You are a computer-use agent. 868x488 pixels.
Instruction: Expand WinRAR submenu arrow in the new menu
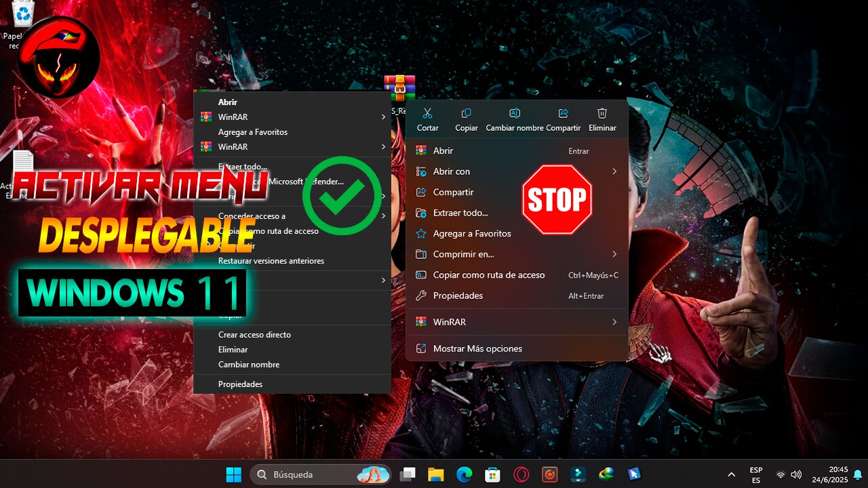pos(614,322)
